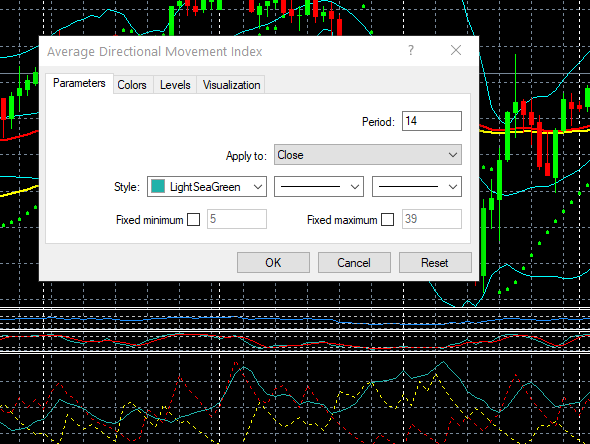Click the dialog title bar text
590x444 pixels.
click(155, 52)
